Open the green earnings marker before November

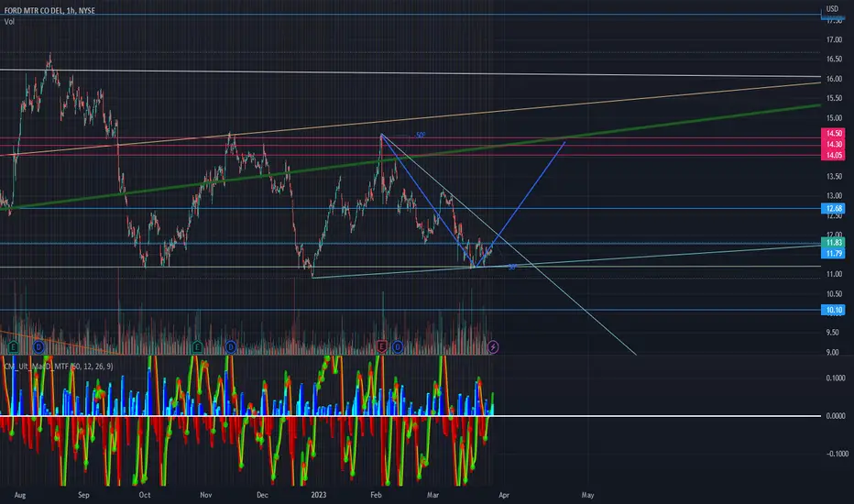(197, 346)
